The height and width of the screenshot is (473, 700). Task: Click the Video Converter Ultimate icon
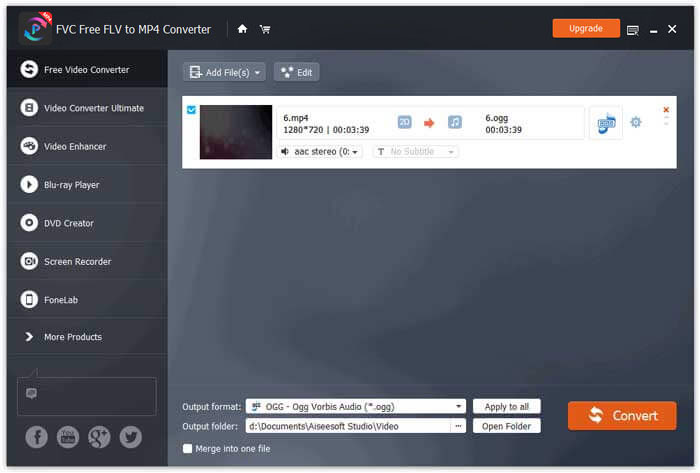29,108
